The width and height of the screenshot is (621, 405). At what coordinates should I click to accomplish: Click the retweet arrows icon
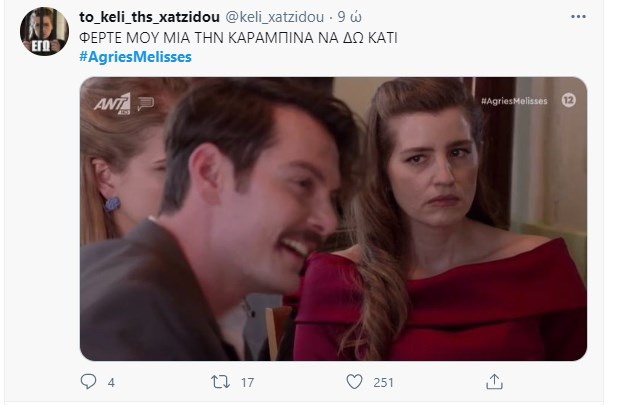[220, 382]
